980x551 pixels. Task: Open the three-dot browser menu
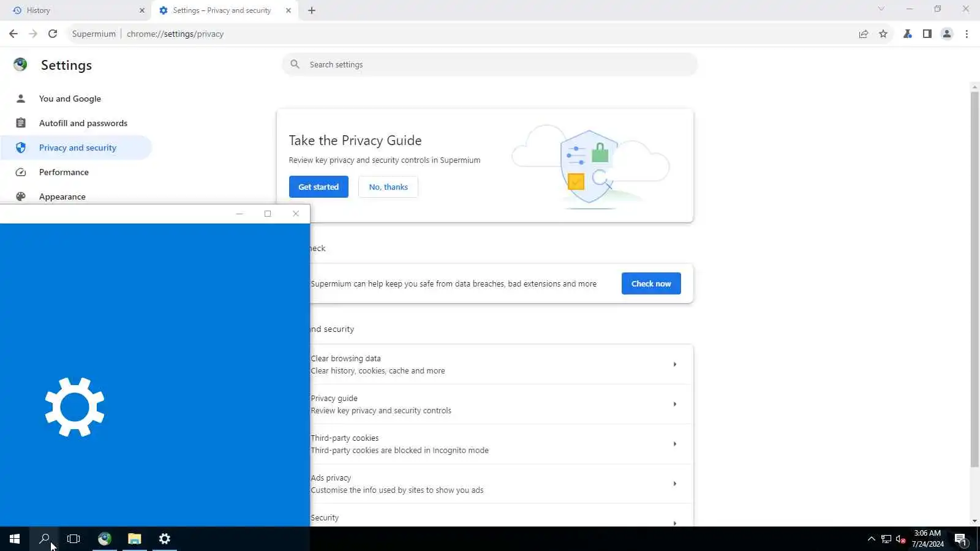(967, 34)
